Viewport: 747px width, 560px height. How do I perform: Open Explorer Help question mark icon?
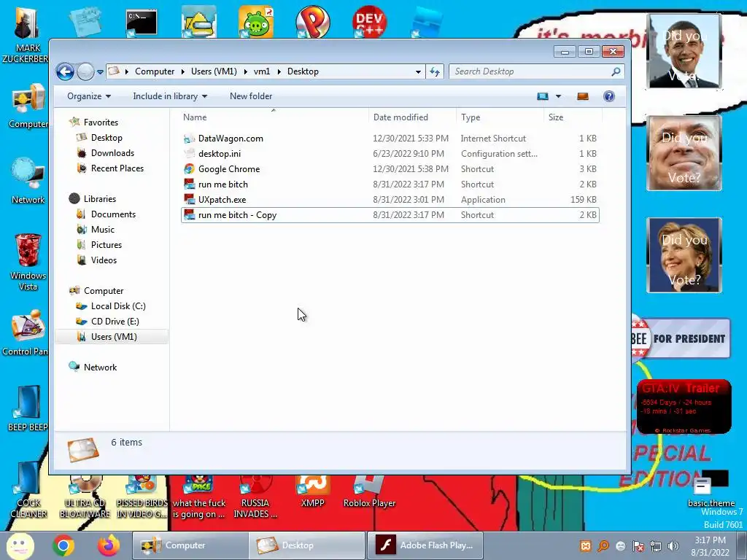[609, 96]
